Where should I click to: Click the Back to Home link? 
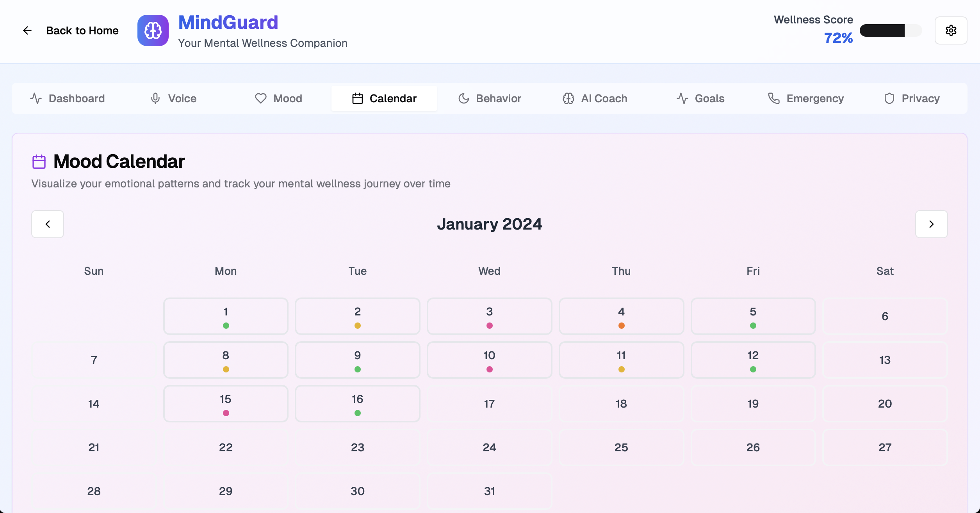82,30
